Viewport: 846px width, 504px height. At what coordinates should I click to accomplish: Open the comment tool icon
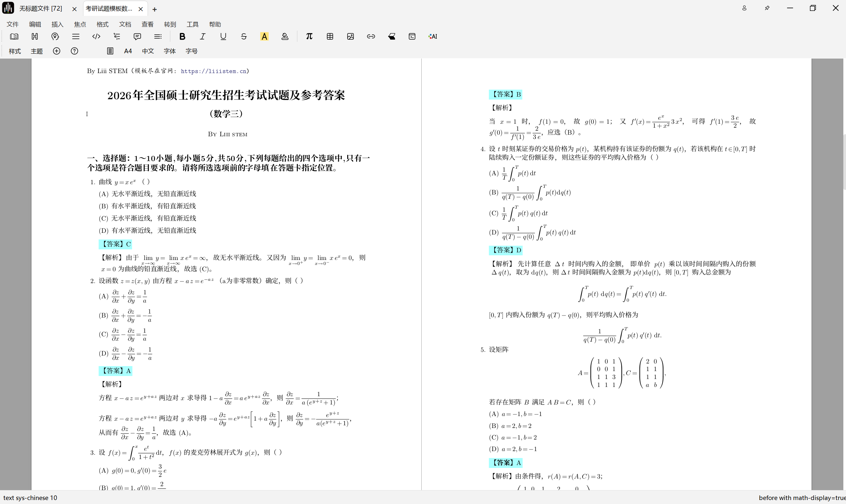tap(137, 36)
